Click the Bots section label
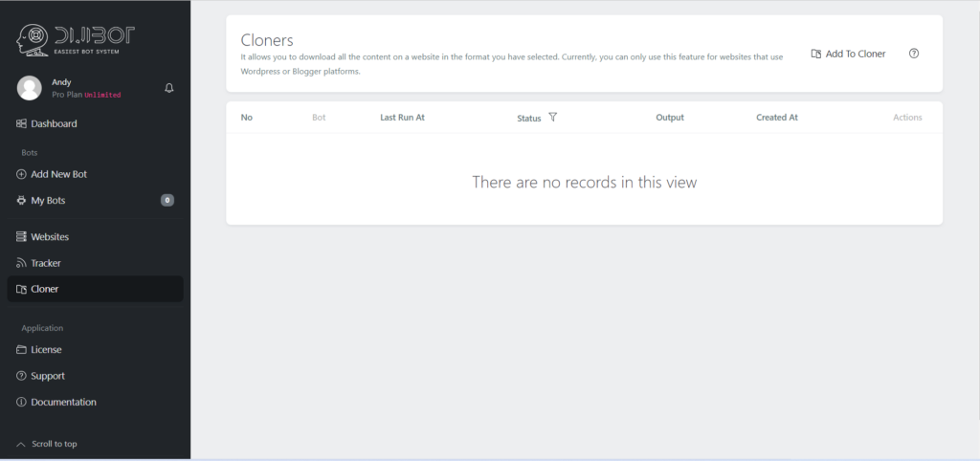This screenshot has width=980, height=461. pyautogui.click(x=30, y=152)
